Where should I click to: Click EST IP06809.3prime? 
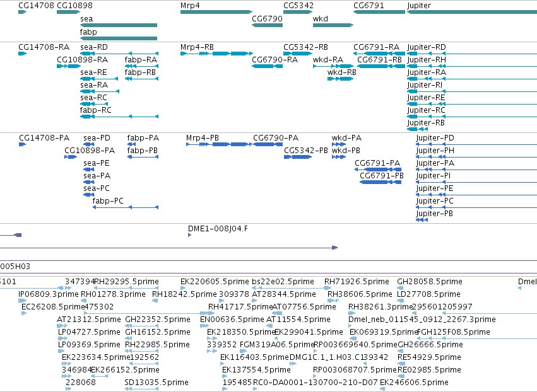click(x=49, y=294)
